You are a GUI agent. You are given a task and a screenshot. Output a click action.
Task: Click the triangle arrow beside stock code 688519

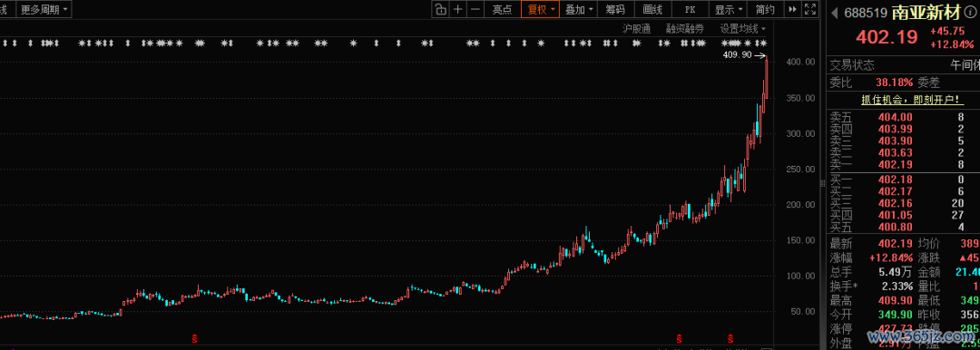point(836,13)
